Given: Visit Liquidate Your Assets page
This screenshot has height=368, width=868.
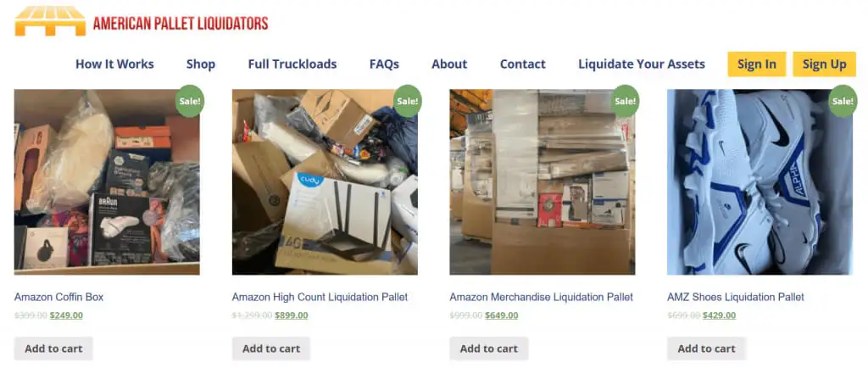Looking at the screenshot, I should coord(642,64).
